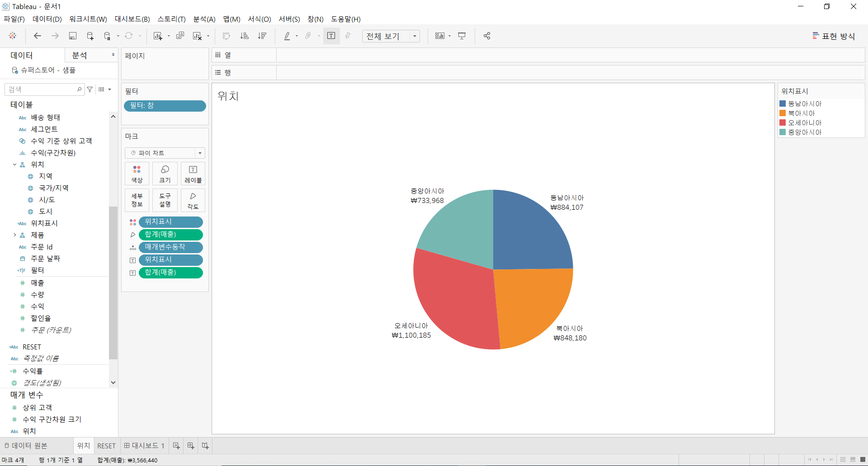This screenshot has width=868, height=466.
Task: Open the 대시보드 1 tab
Action: 144,446
